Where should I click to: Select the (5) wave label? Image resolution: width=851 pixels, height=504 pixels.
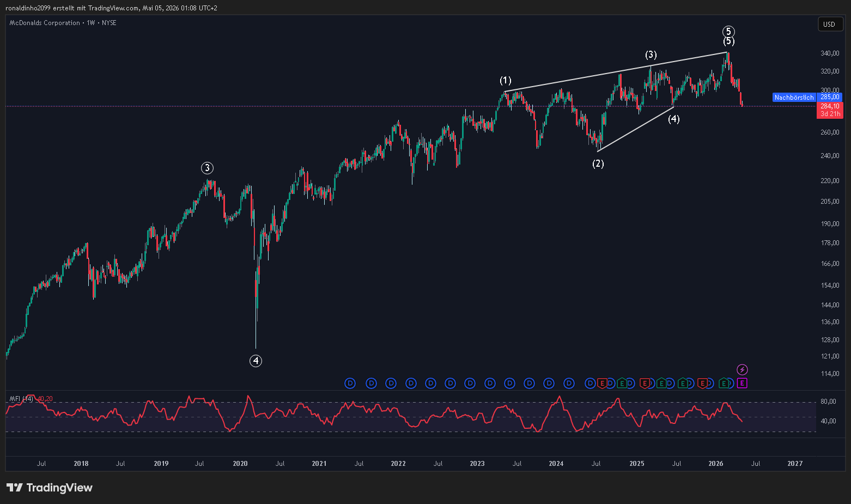pos(729,41)
